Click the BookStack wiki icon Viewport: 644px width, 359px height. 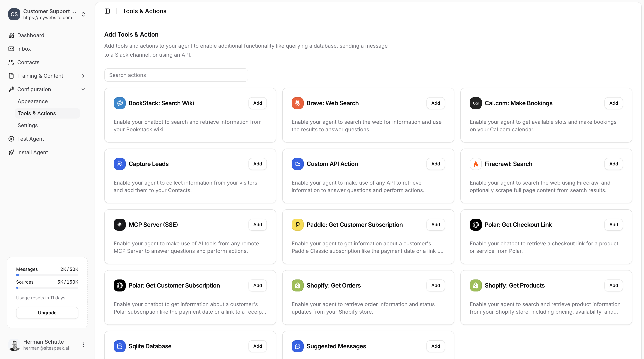click(119, 103)
